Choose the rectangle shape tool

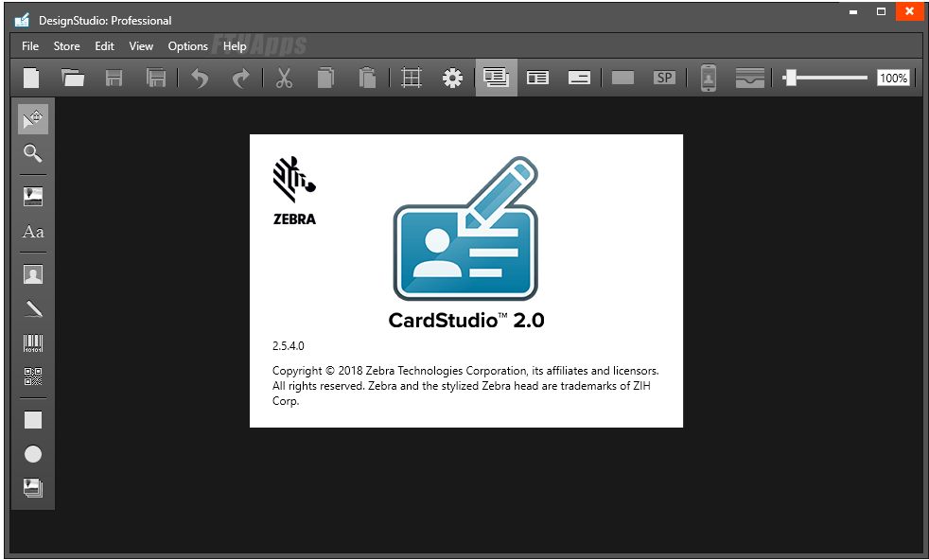click(x=33, y=420)
